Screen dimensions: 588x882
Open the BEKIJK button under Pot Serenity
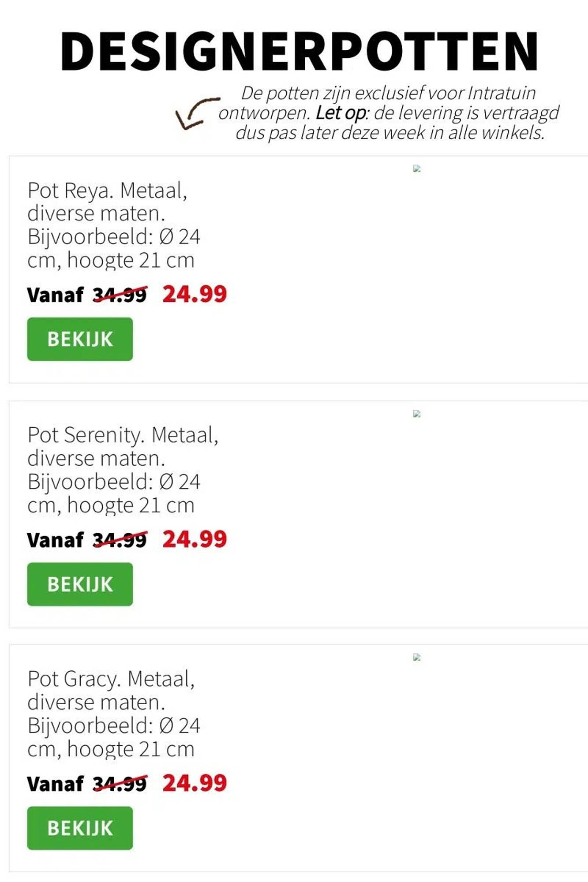(80, 584)
